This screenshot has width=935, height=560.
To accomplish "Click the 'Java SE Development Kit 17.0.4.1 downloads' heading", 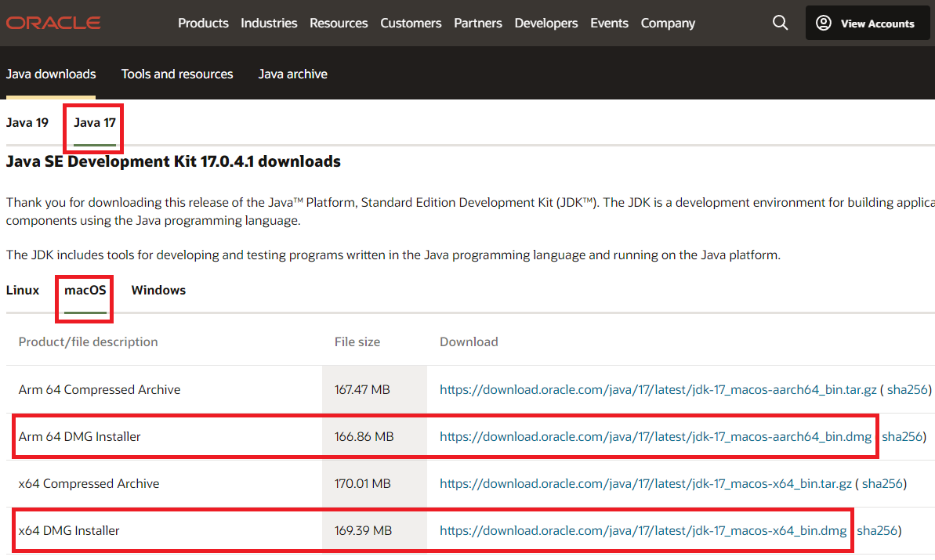I will click(173, 161).
